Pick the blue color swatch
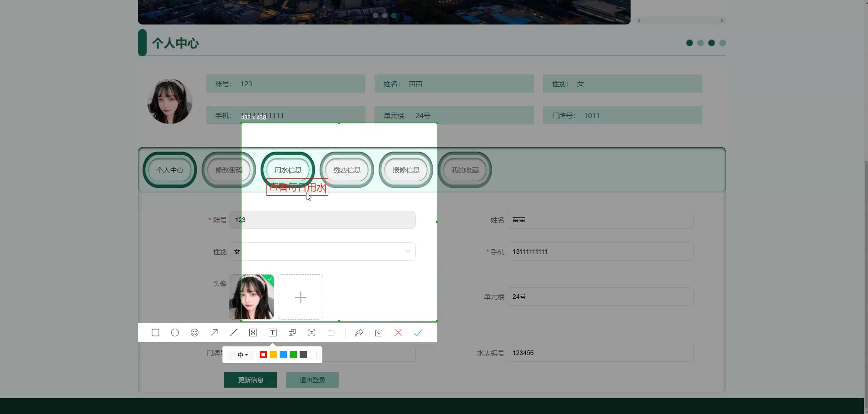 pyautogui.click(x=283, y=355)
